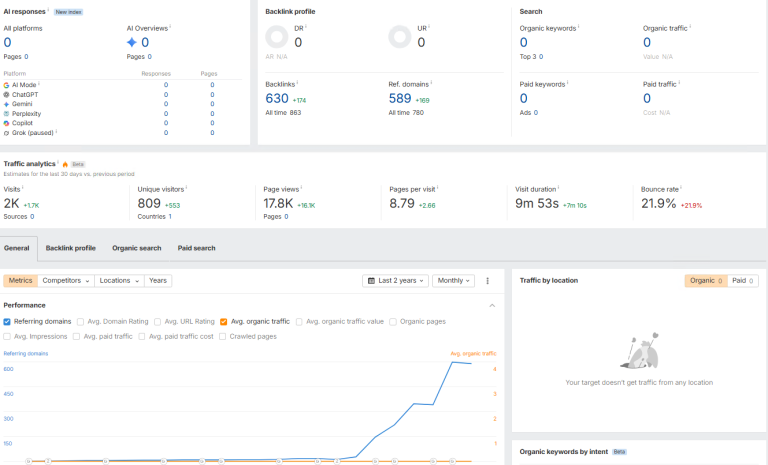Click the AI Overviews sparkle icon
The height and width of the screenshot is (465, 768).
pos(131,43)
